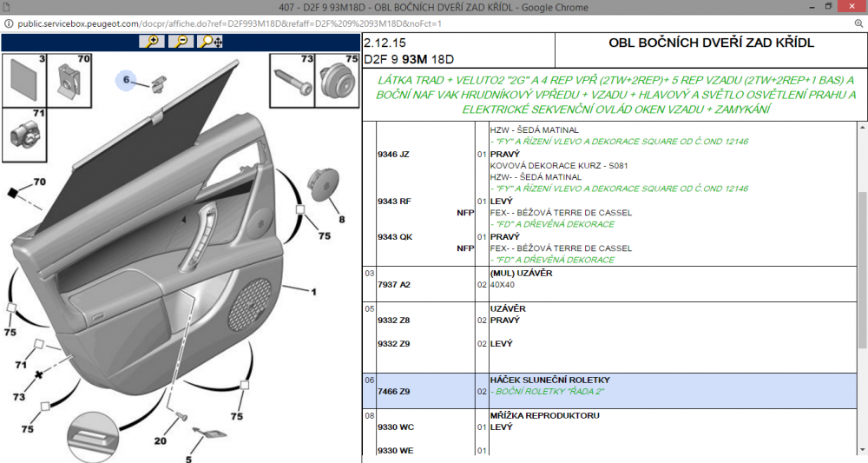Click OBL BOČNÍCH DVEŘÍ ZAD KŘÍDL heading
This screenshot has width=868, height=463.
coord(712,43)
